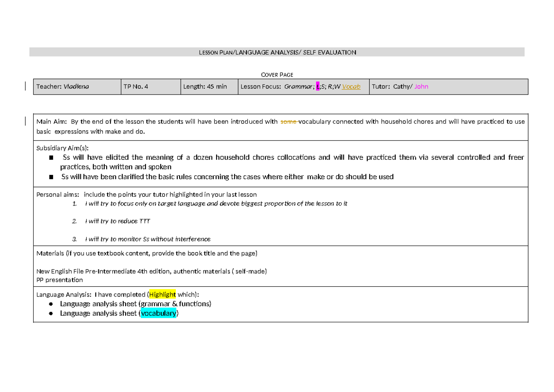Click the Teacher: Vladlena table cell
554x392 pixels.
[x=62, y=86]
